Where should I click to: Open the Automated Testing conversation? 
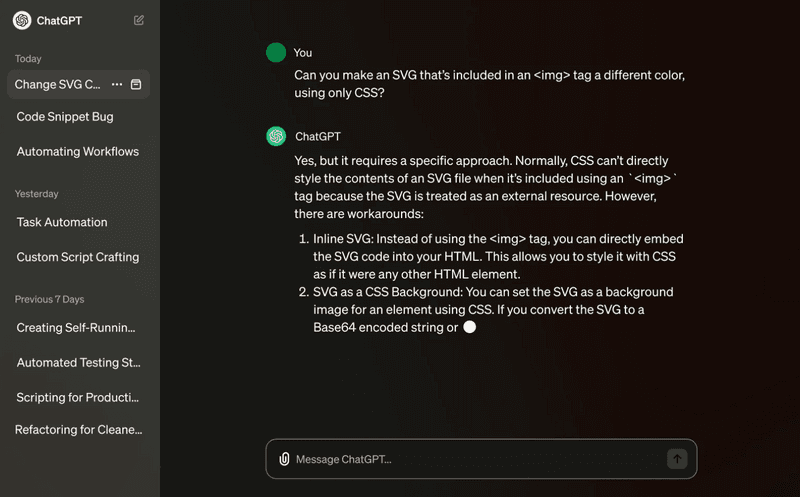click(x=79, y=363)
